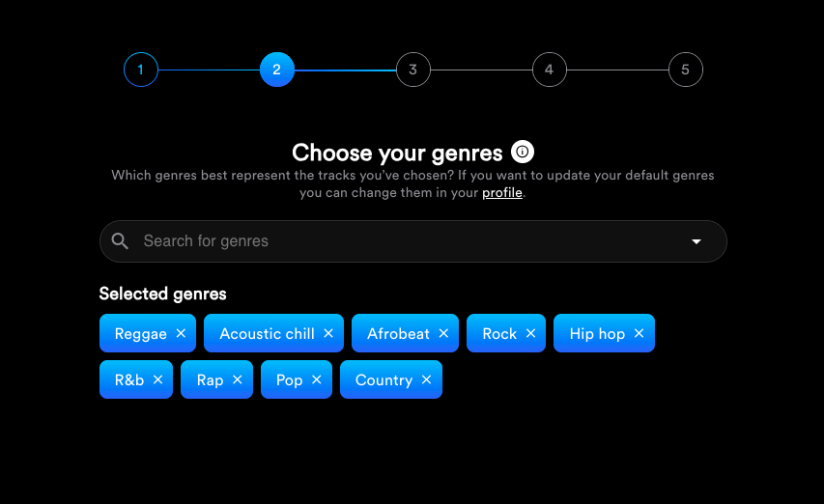Go back to step 1
The height and width of the screenshot is (504, 824).
(x=141, y=70)
